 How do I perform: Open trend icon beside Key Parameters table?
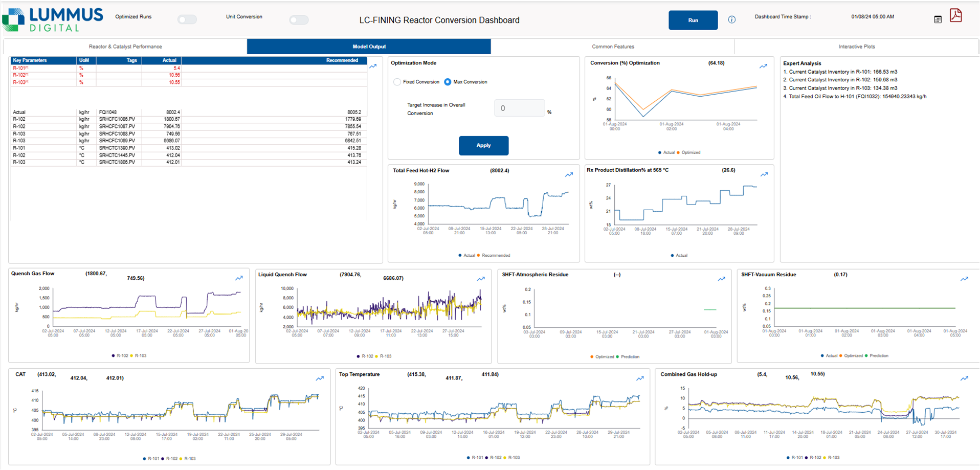point(373,66)
